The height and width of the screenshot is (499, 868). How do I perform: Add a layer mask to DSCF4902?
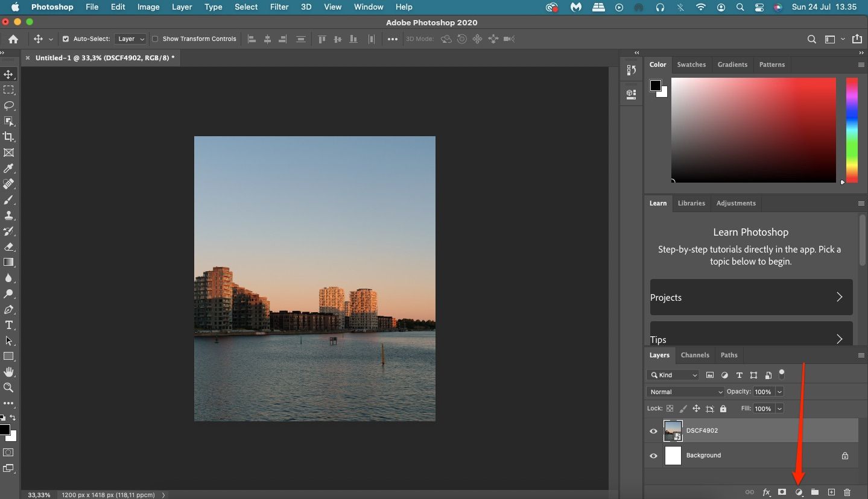pos(782,492)
